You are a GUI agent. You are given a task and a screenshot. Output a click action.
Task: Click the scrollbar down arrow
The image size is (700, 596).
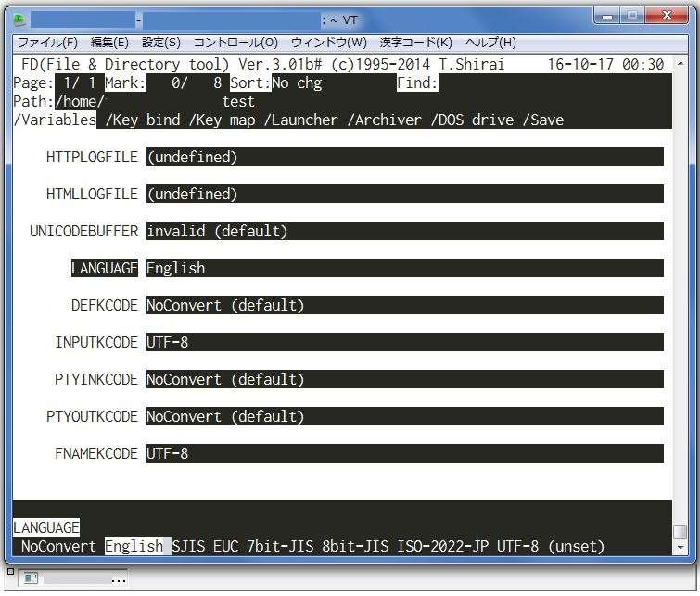[x=681, y=548]
